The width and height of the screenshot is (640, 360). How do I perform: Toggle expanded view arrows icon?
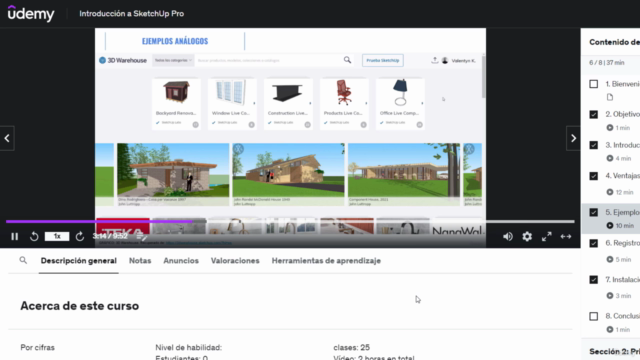(566, 236)
